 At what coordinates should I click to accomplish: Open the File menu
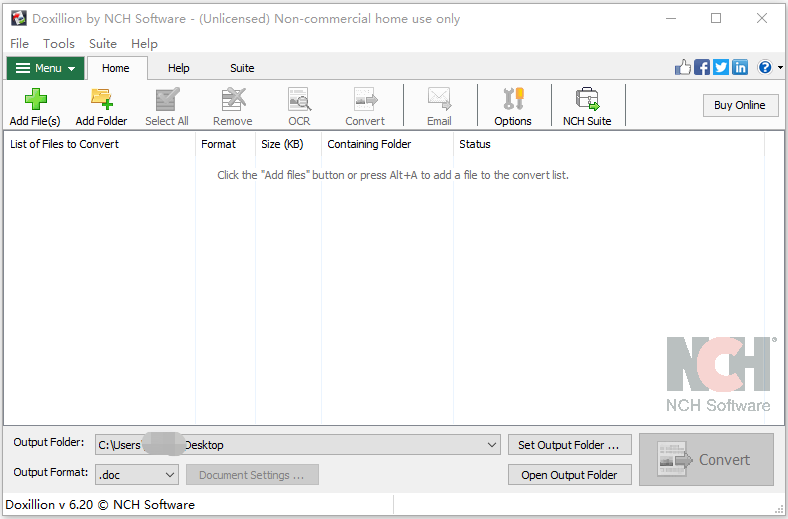(x=20, y=44)
